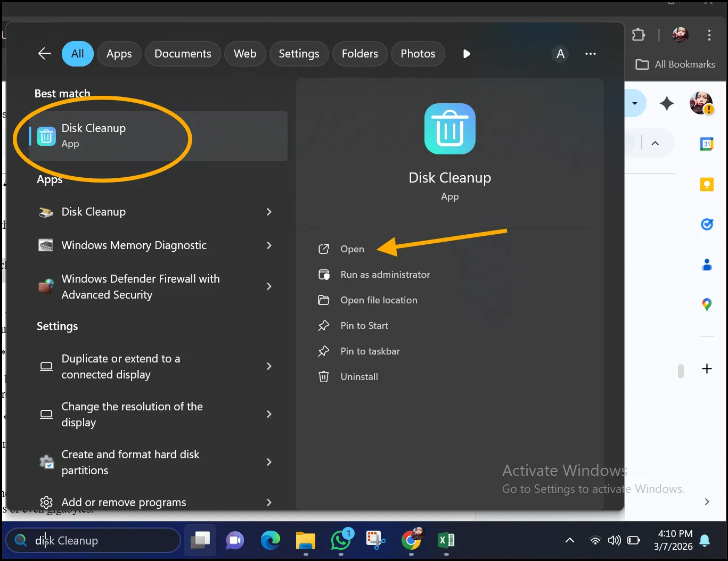The height and width of the screenshot is (561, 728).
Task: Click inside the taskbar search box
Action: (93, 540)
